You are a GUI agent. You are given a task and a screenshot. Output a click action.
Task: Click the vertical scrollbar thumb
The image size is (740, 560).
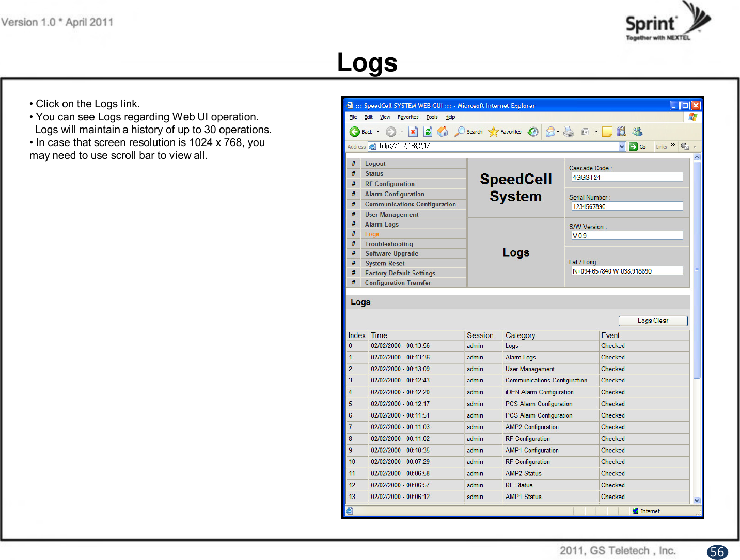697,269
